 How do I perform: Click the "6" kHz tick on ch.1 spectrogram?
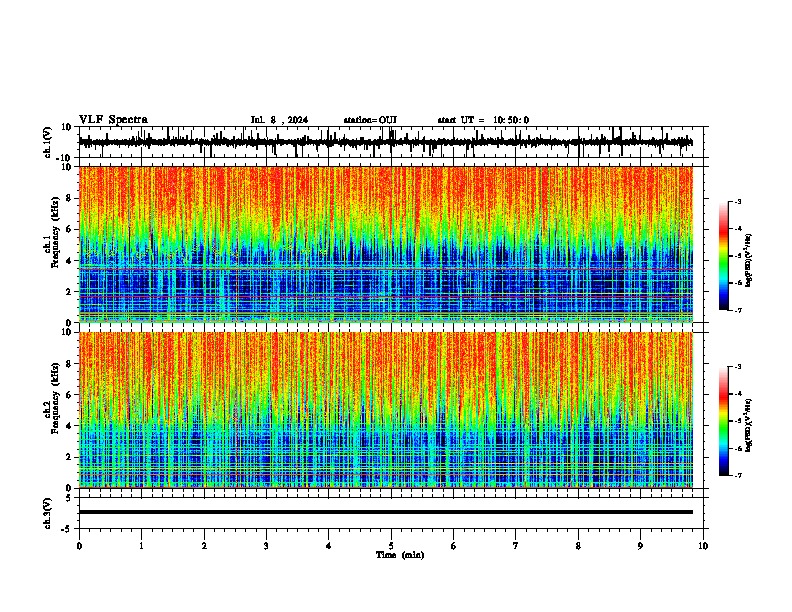click(69, 229)
